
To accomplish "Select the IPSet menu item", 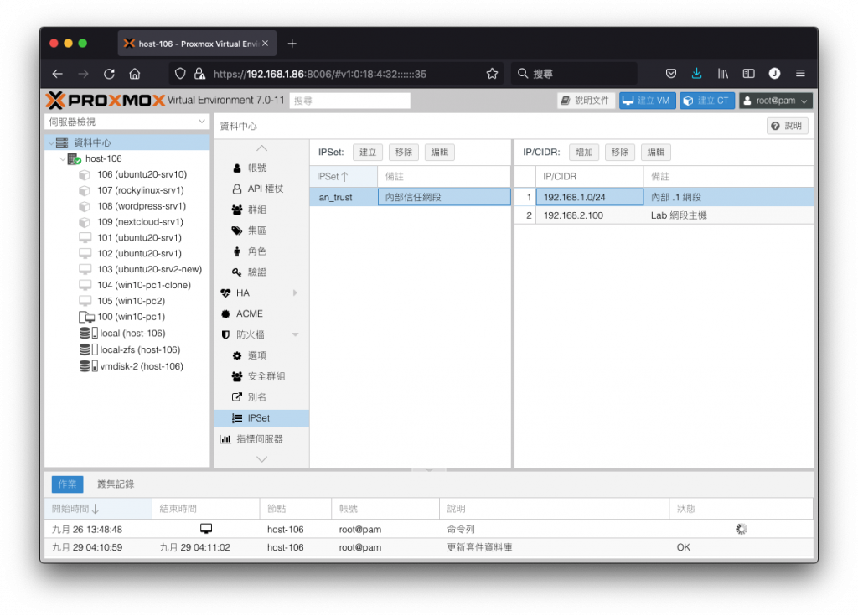I will tap(261, 417).
